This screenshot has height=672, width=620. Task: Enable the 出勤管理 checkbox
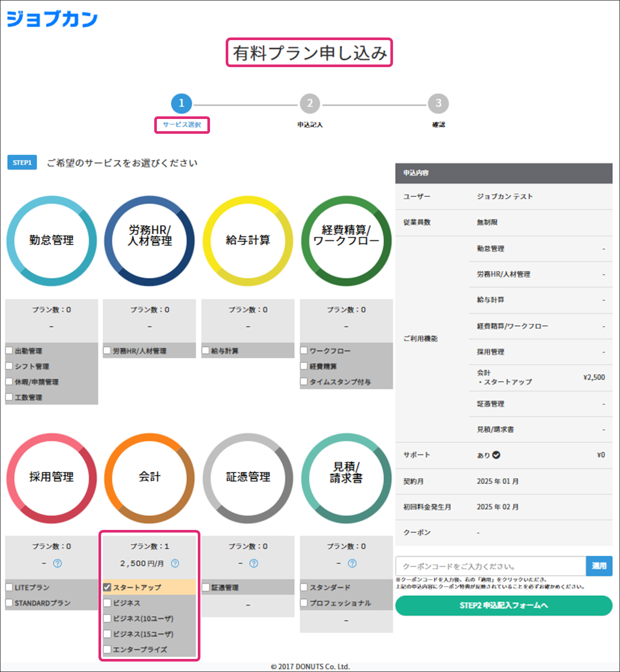click(9, 350)
